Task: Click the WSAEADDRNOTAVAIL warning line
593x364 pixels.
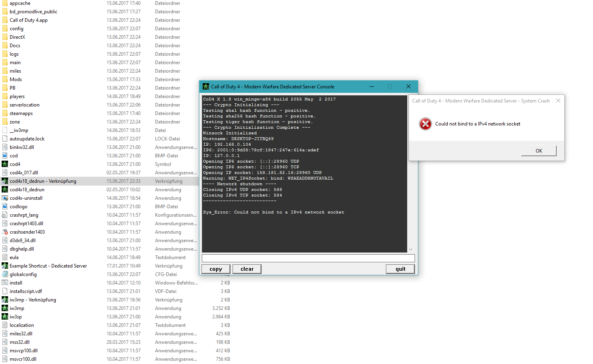Action: click(x=268, y=178)
